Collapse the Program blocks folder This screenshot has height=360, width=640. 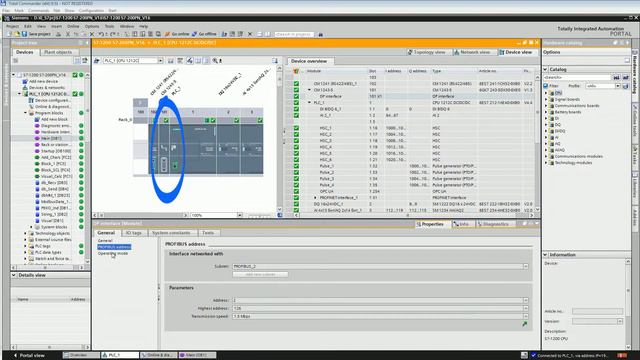click(25, 113)
